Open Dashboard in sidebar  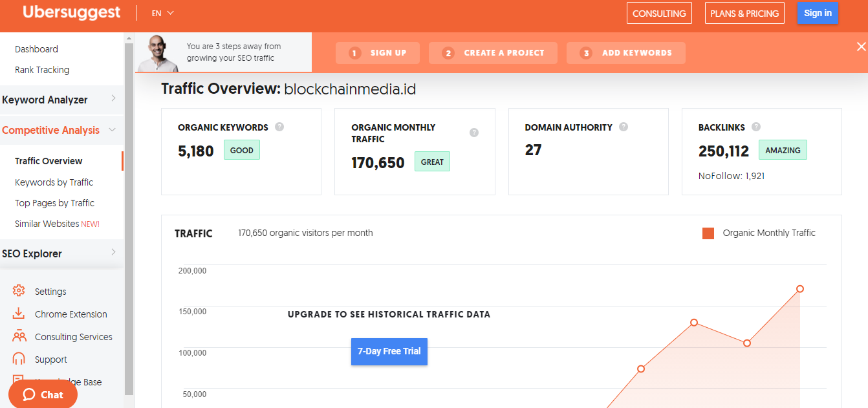(36, 49)
